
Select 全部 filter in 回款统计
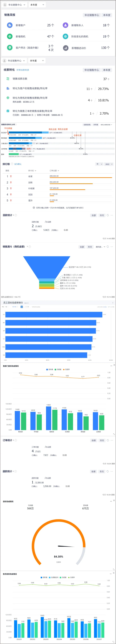click(94, 215)
